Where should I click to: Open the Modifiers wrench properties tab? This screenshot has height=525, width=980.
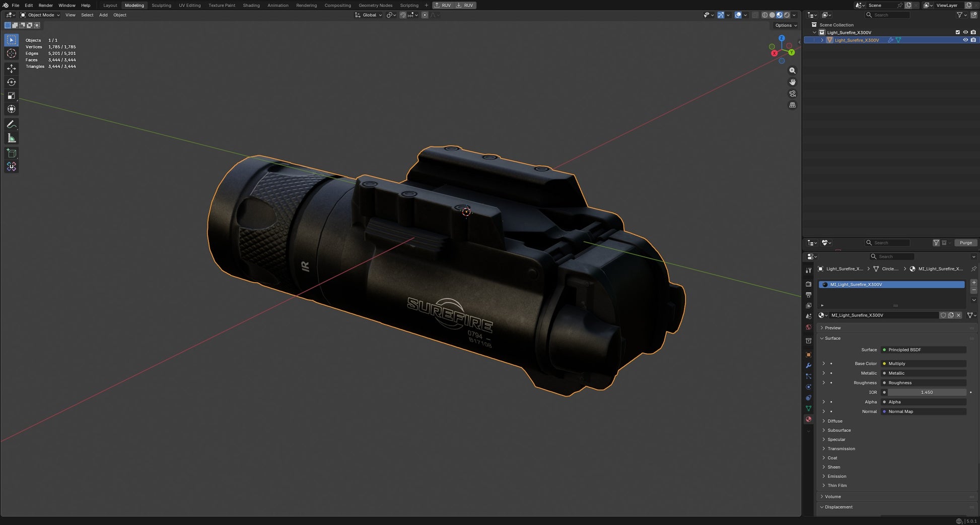(x=809, y=365)
